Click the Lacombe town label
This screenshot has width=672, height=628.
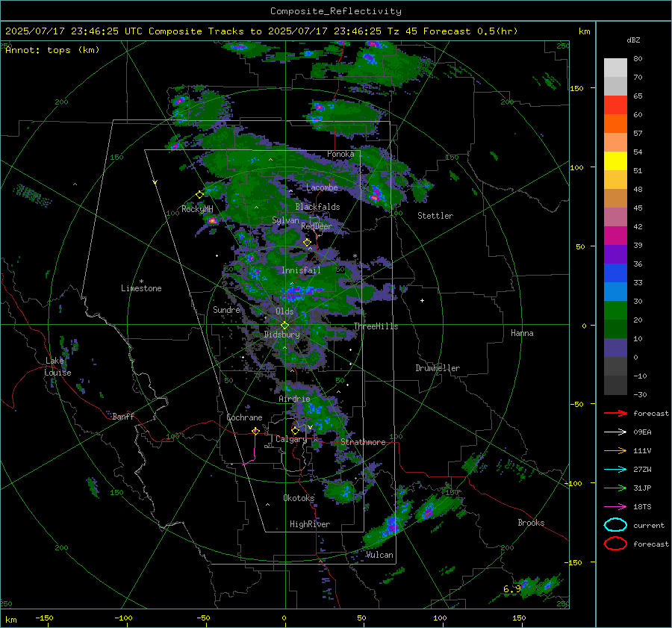[322, 187]
